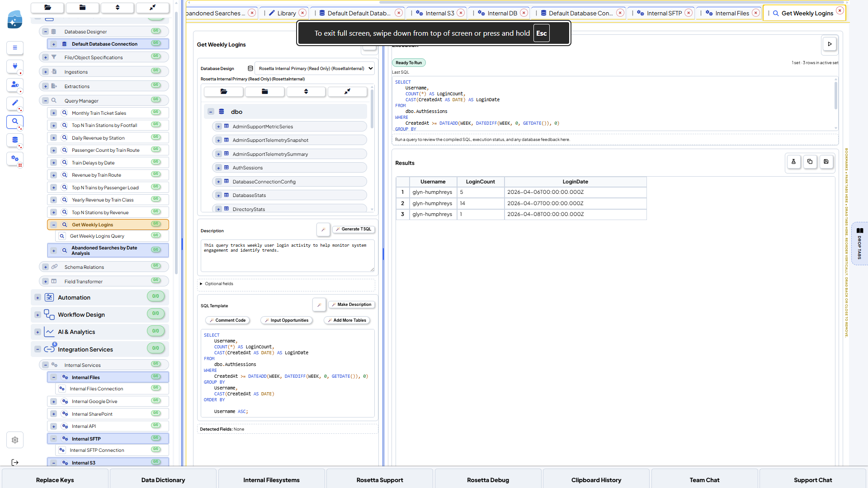868x488 pixels.
Task: Click the gears services icon in the sidebar
Action: pyautogui.click(x=15, y=160)
